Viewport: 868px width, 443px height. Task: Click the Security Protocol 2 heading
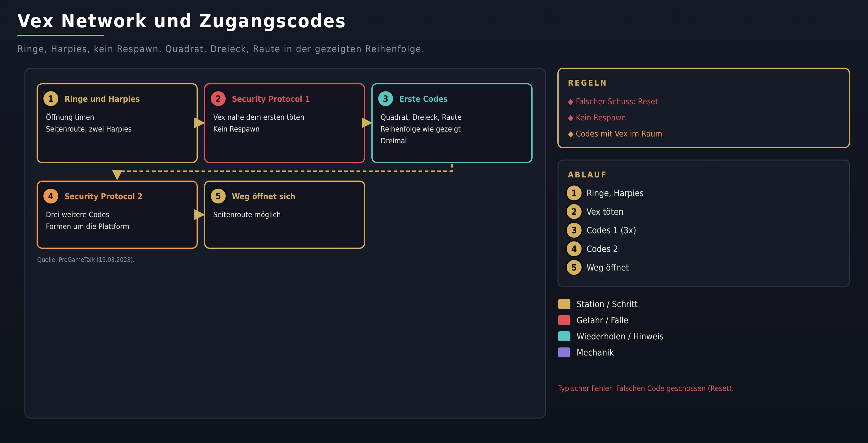coord(103,196)
